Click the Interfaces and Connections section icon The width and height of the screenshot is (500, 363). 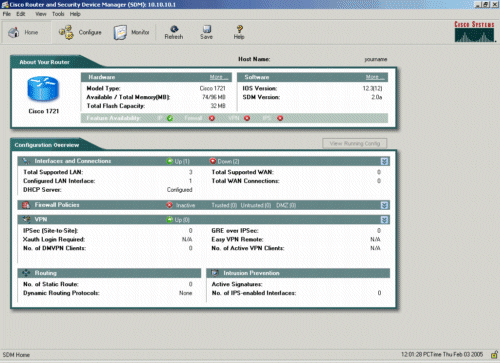pyautogui.click(x=26, y=161)
